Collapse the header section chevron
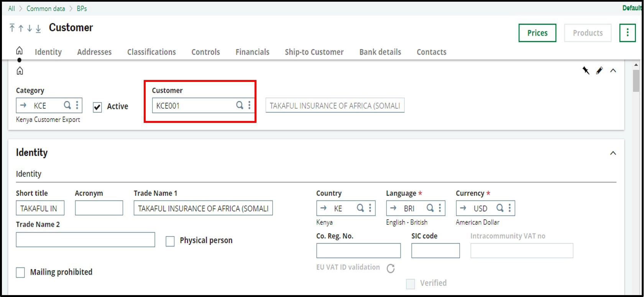The image size is (644, 297). pos(613,70)
